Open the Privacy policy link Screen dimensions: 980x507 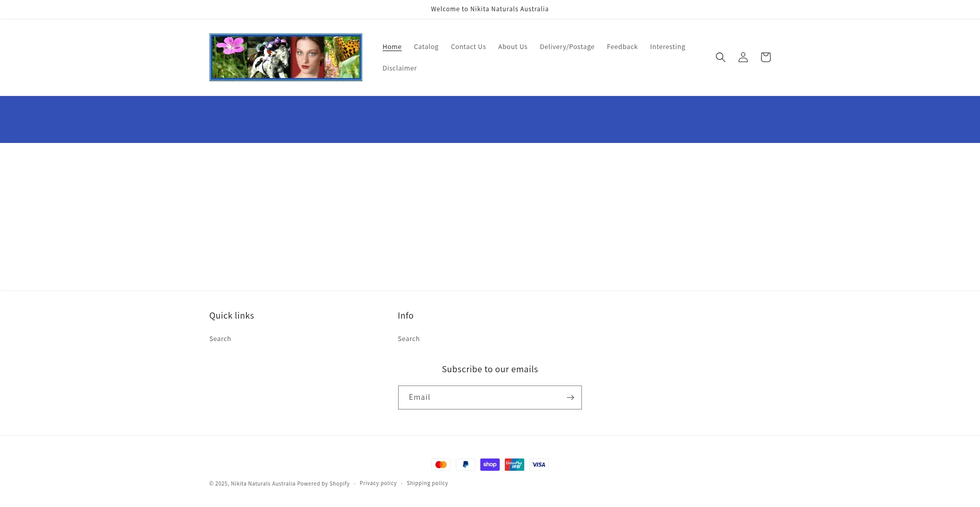(378, 483)
